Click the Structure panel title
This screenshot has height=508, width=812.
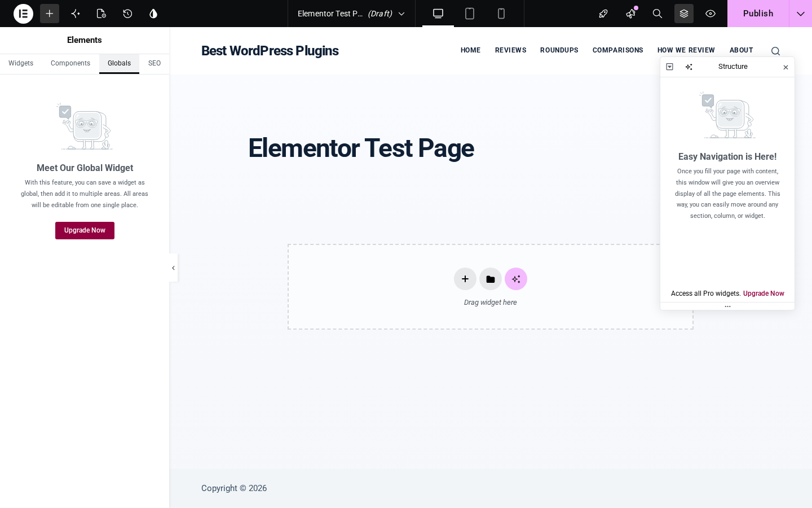(733, 67)
